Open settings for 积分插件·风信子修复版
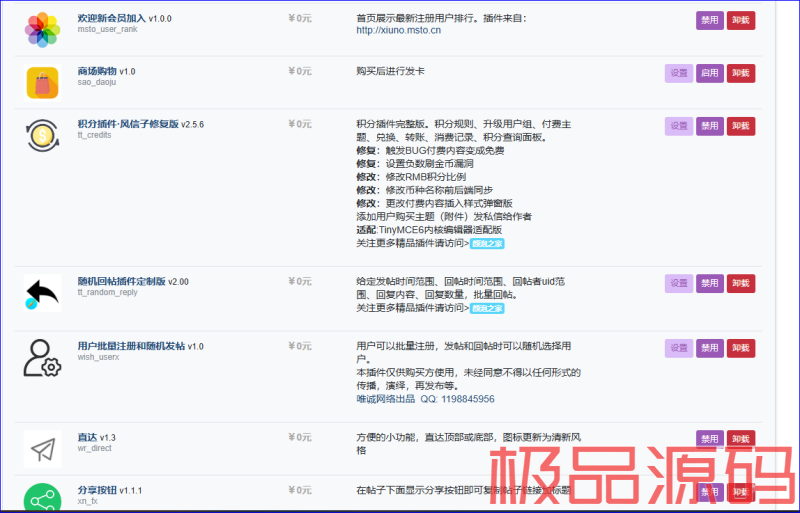 click(679, 126)
